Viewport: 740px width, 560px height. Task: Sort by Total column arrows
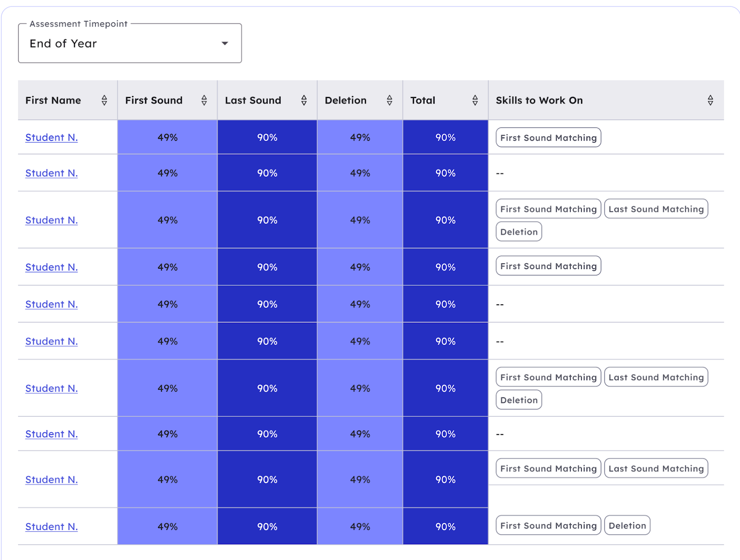click(x=475, y=100)
